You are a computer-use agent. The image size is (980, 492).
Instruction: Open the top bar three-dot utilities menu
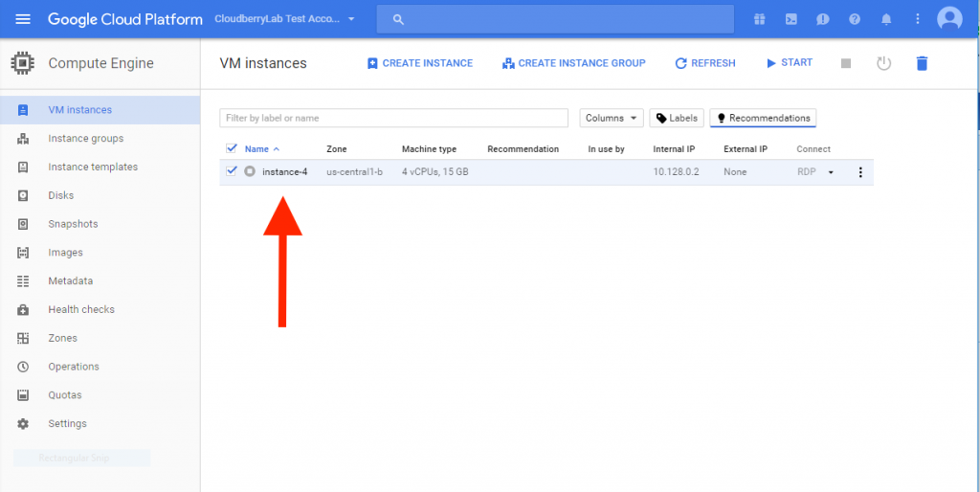(x=918, y=19)
